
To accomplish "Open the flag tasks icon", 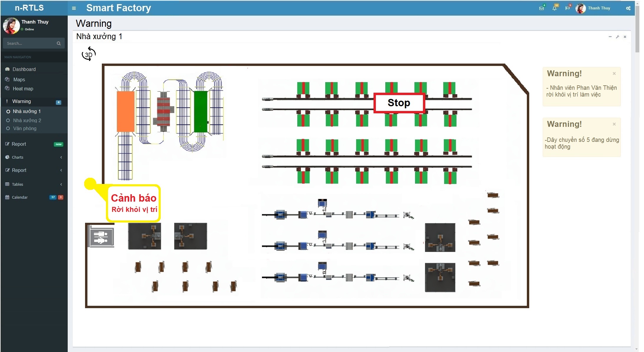I will [567, 8].
